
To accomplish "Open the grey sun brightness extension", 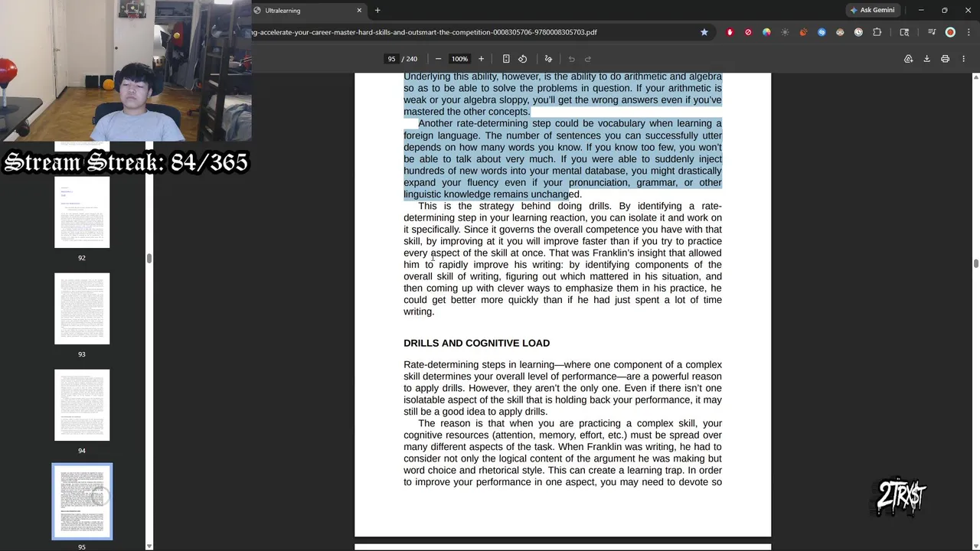I will (x=785, y=32).
